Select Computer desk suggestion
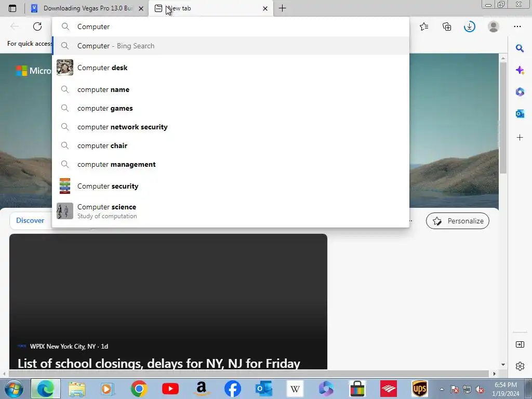Image resolution: width=532 pixels, height=399 pixels. point(231,68)
